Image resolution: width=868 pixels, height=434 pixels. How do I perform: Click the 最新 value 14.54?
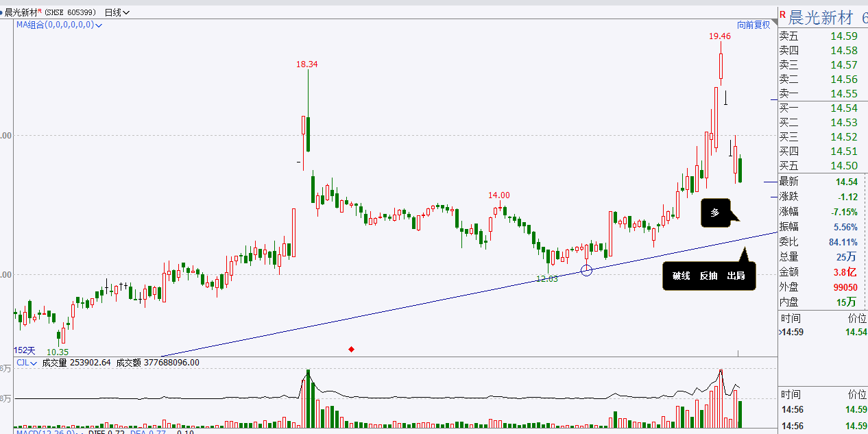click(x=846, y=182)
